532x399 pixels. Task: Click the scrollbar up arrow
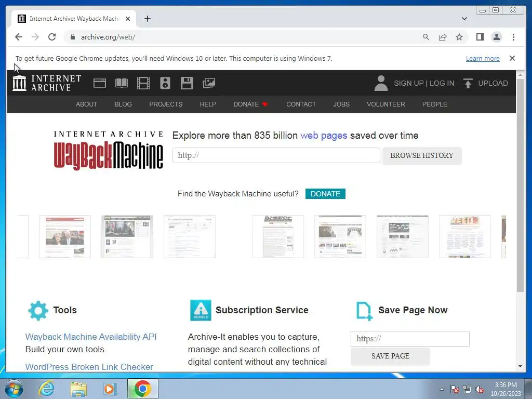(520, 74)
